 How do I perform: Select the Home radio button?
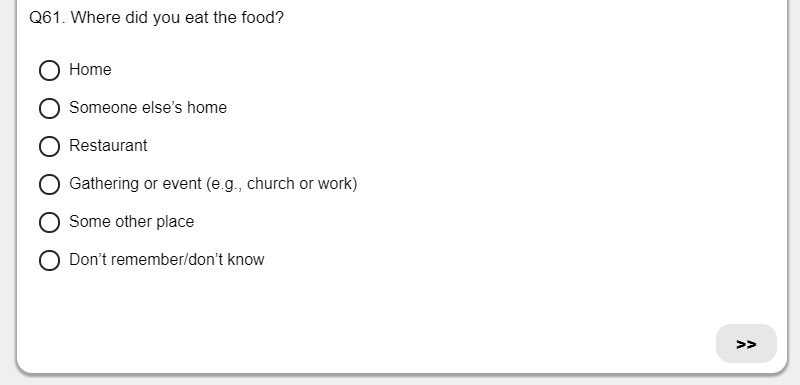coord(49,70)
